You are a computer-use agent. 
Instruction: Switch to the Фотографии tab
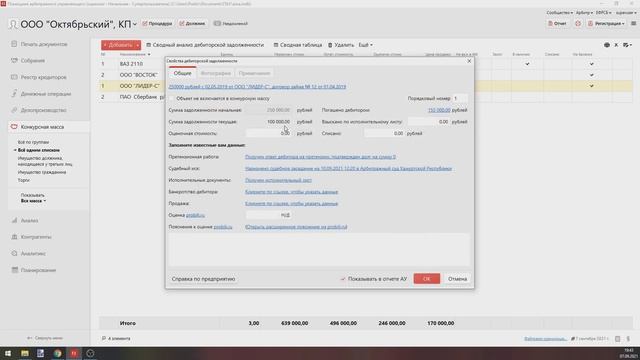(x=216, y=73)
